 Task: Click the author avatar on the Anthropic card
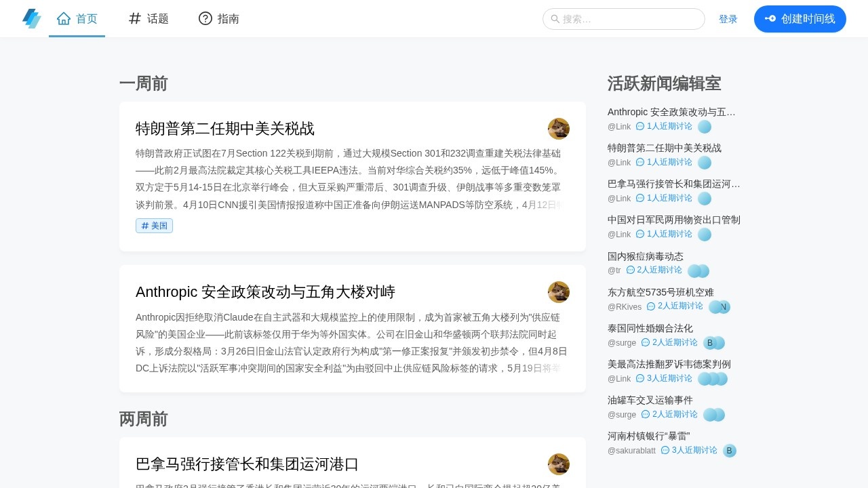coord(558,292)
